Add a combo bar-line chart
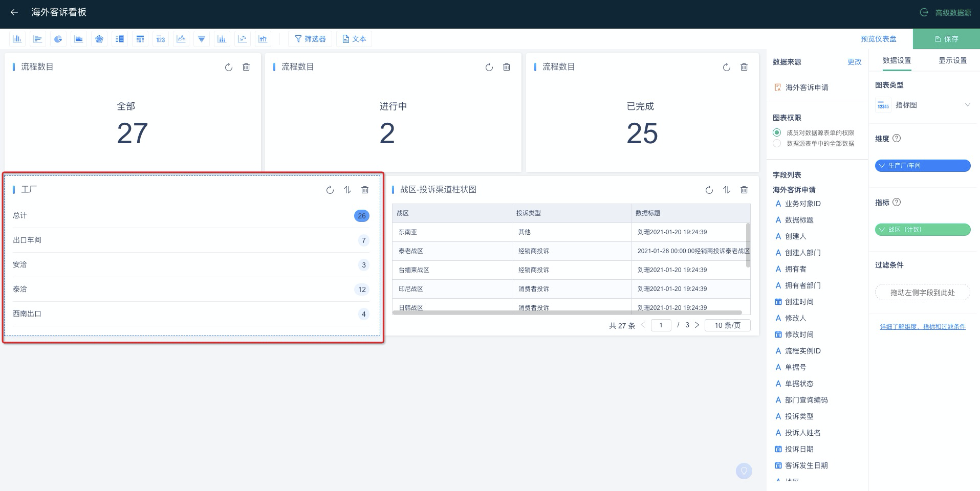 pos(263,39)
